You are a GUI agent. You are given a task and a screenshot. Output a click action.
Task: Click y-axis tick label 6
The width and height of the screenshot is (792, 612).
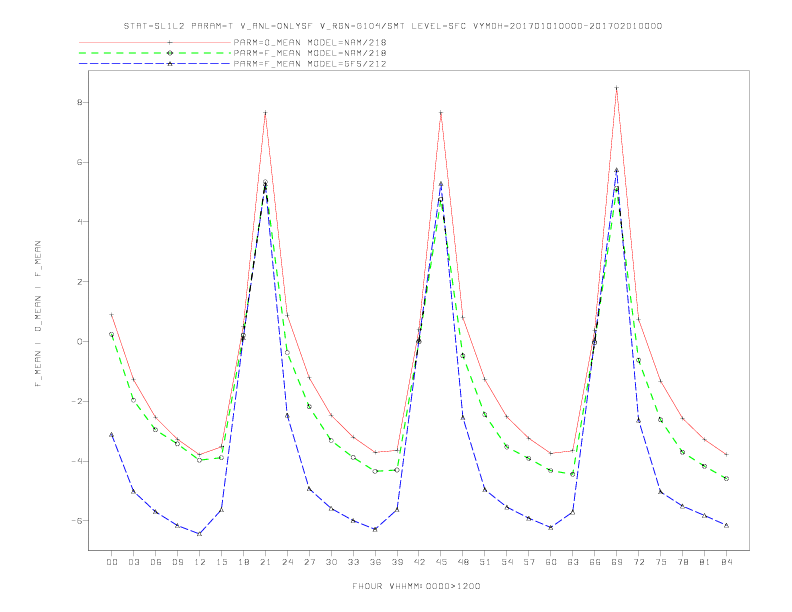(80, 162)
